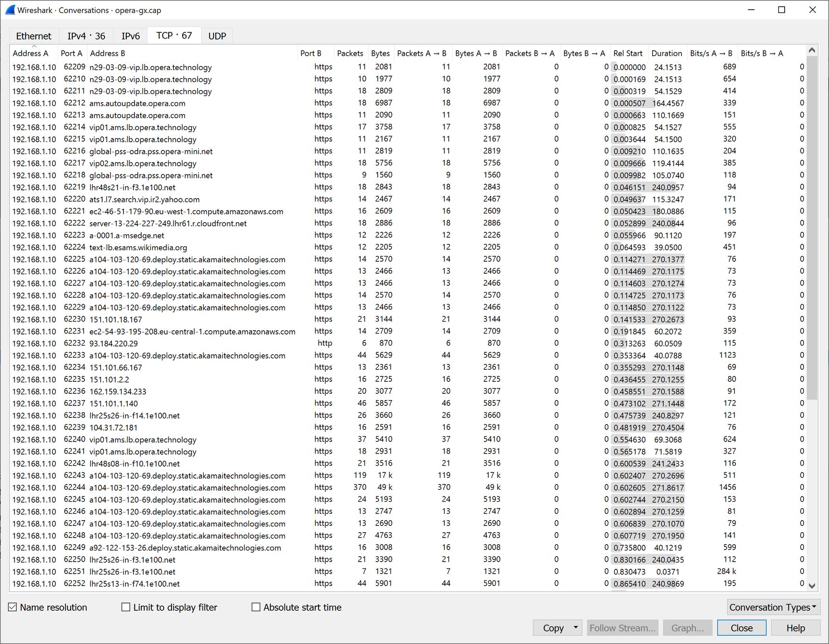Enable Absolute start time checkbox
829x644 pixels.
point(256,607)
